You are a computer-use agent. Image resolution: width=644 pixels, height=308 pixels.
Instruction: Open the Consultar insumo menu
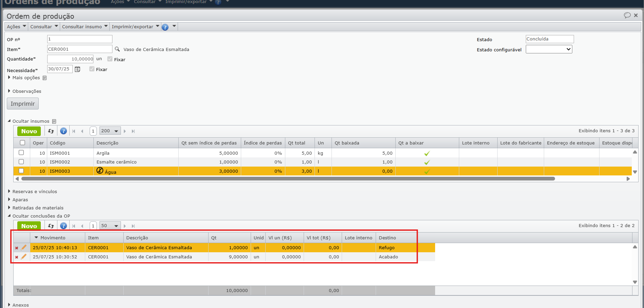tap(85, 27)
